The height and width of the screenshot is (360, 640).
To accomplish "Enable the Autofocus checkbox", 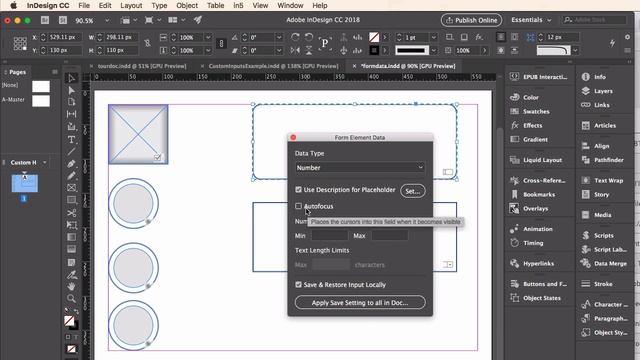I will [x=298, y=206].
